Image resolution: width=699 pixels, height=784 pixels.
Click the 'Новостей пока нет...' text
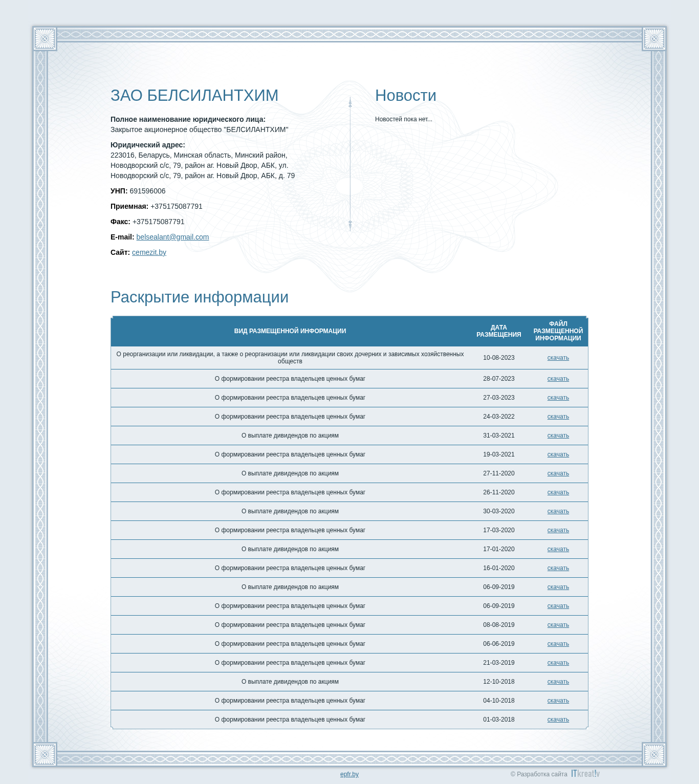404,119
